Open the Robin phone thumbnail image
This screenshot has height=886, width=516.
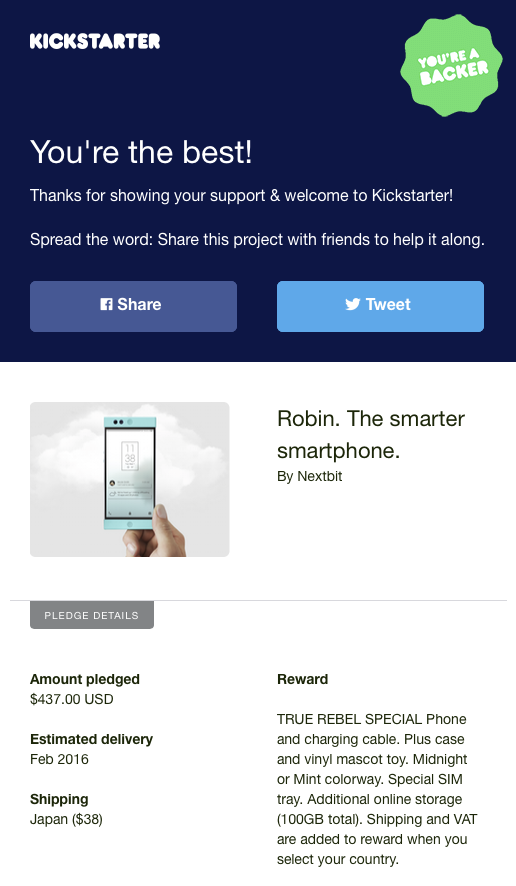[129, 479]
